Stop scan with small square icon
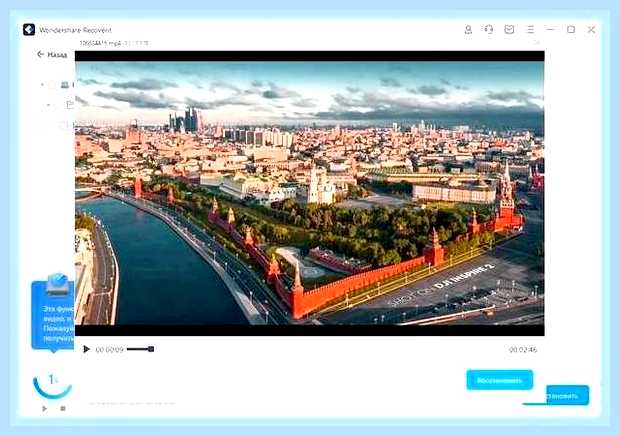Image resolution: width=620 pixels, height=436 pixels. [x=63, y=408]
